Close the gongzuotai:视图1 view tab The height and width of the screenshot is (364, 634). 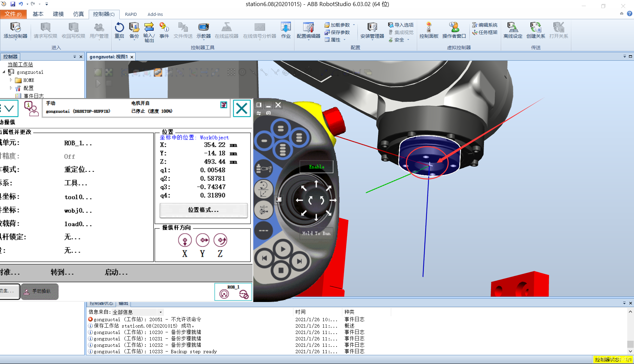point(132,57)
